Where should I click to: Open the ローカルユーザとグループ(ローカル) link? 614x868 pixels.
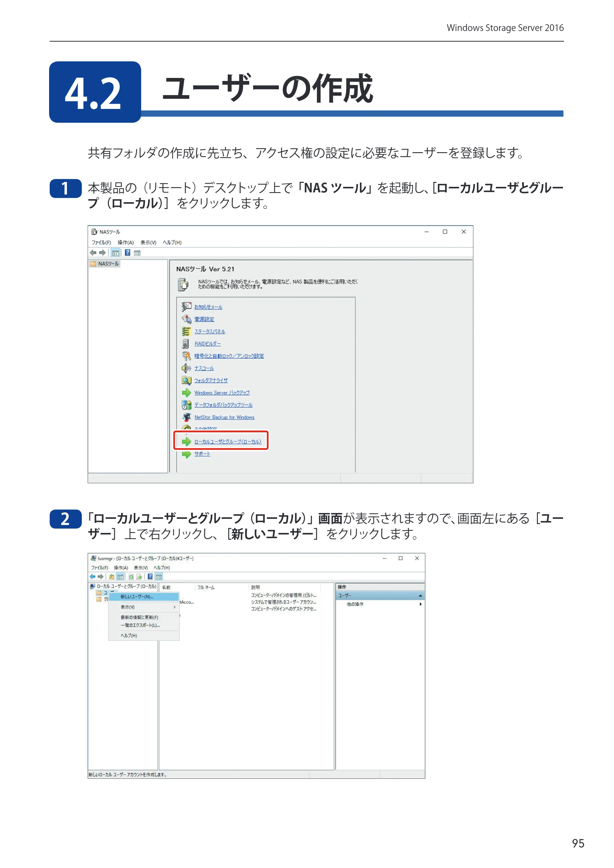pos(228,442)
